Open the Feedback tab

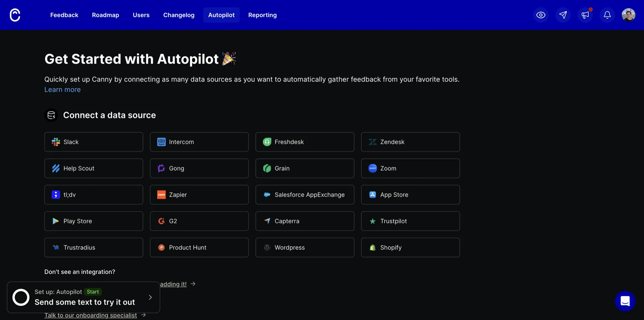[x=64, y=15]
